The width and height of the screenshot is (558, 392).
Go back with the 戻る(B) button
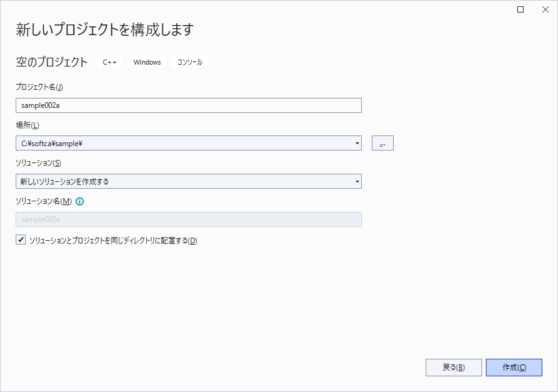pos(453,368)
